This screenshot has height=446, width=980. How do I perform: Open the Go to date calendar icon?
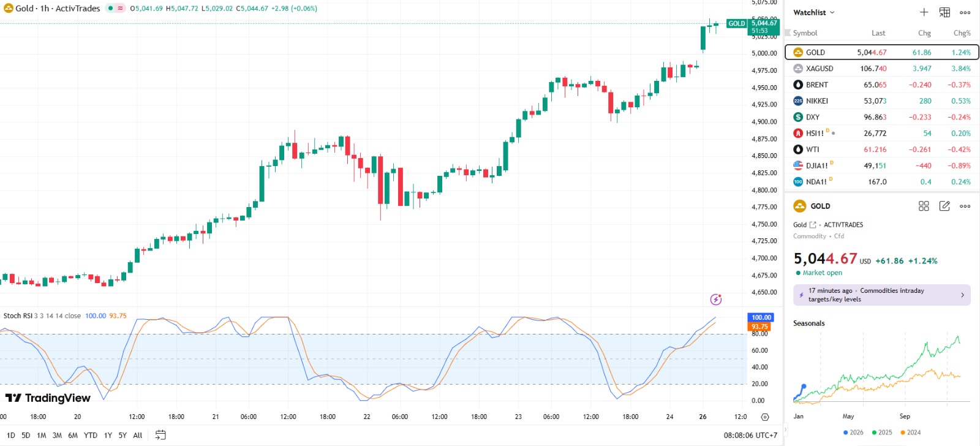[x=160, y=435]
